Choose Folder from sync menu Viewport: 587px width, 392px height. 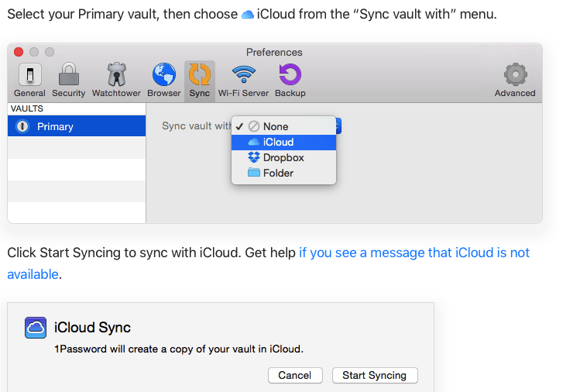pos(283,174)
